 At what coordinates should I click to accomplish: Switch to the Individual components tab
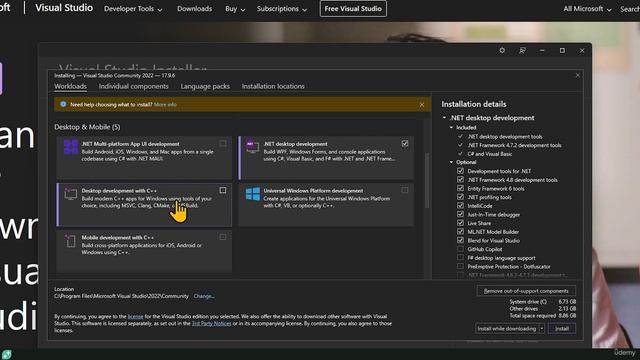click(x=133, y=86)
